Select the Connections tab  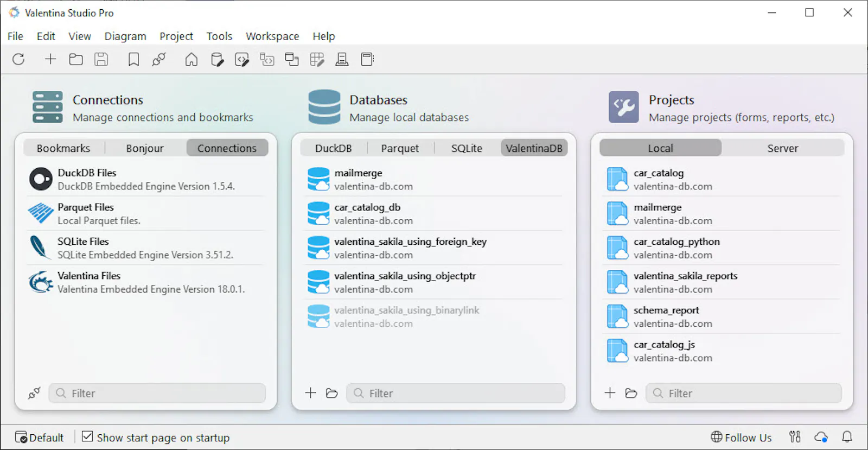point(227,148)
